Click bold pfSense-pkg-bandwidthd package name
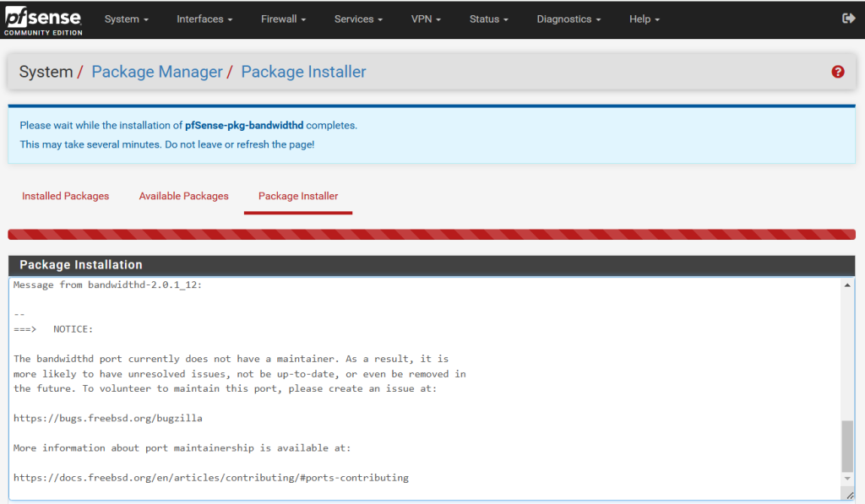865x504 pixels. tap(244, 126)
